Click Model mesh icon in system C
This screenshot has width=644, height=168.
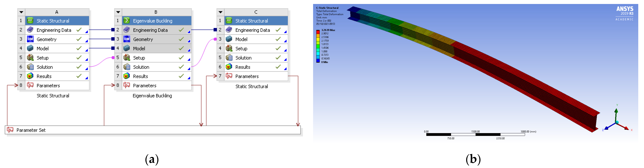click(x=229, y=39)
